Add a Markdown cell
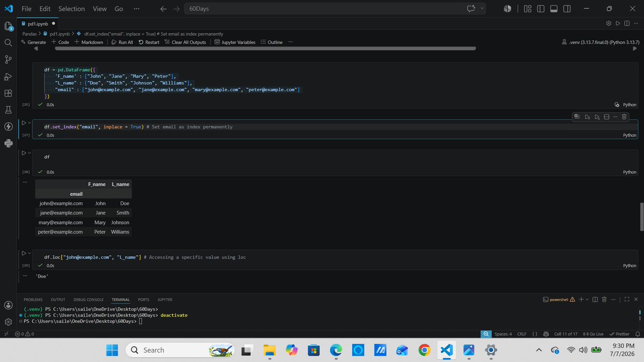This screenshot has height=362, width=644. click(89, 42)
